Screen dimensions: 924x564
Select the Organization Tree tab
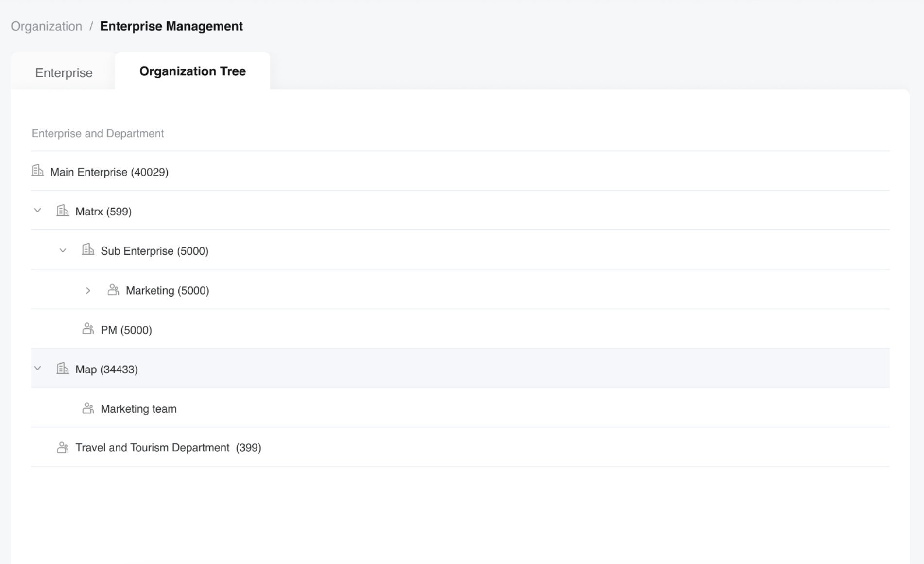[192, 71]
